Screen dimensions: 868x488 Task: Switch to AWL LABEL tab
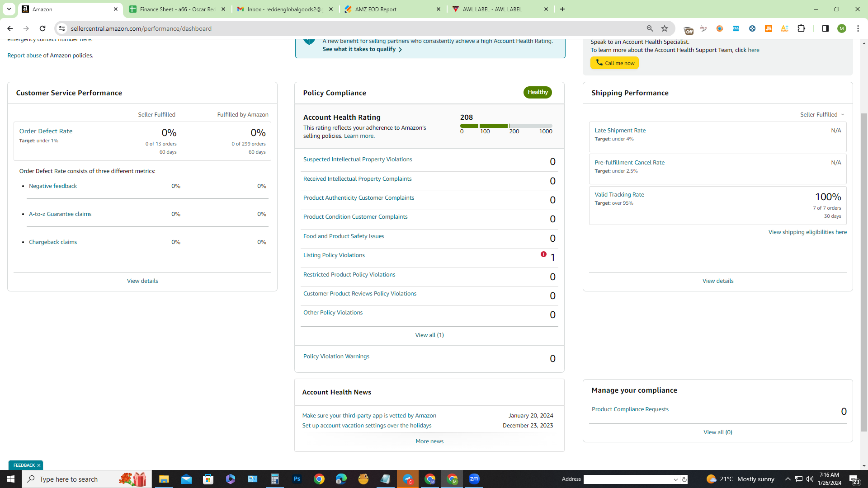[500, 9]
